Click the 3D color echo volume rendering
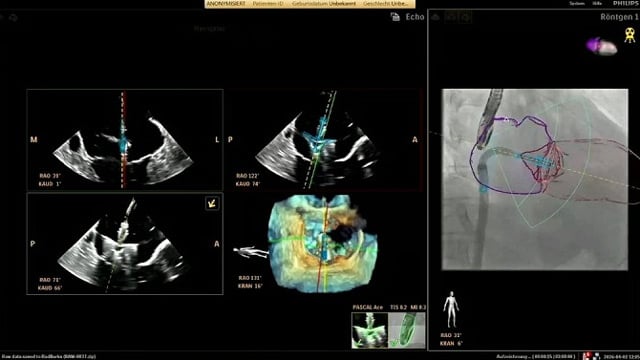The height and width of the screenshot is (360, 640). click(x=323, y=244)
